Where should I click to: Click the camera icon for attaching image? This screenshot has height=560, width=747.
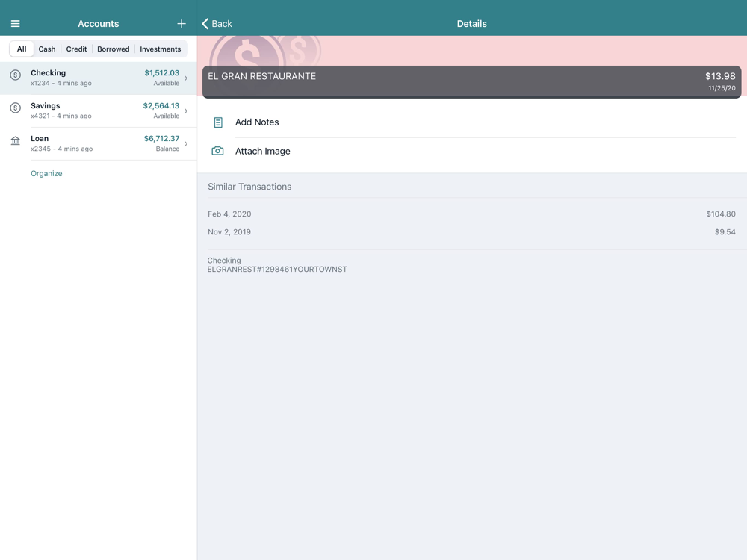pyautogui.click(x=217, y=151)
